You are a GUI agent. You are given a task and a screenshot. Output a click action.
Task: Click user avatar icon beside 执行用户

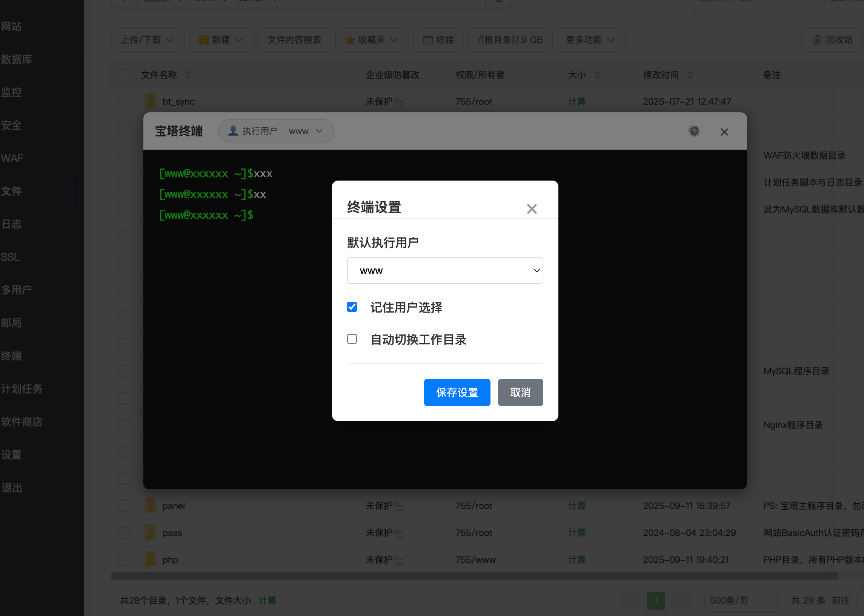(233, 131)
